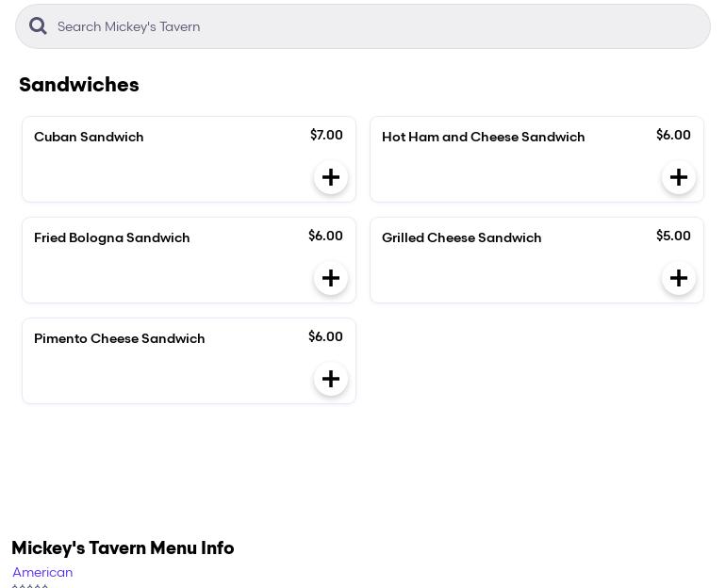726x588 pixels.
Task: Click the $5.00 Grilled Cheese price
Action: coord(673,236)
